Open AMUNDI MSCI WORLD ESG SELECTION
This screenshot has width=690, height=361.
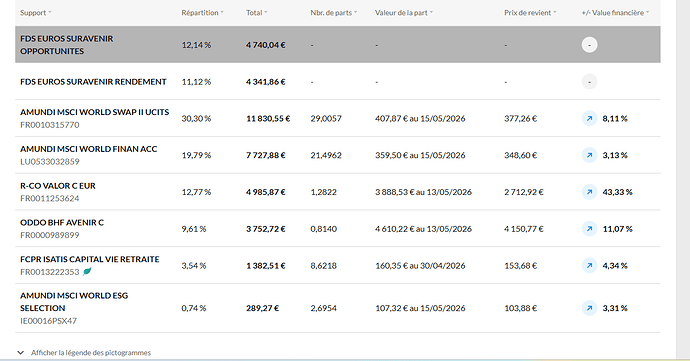coord(74,302)
